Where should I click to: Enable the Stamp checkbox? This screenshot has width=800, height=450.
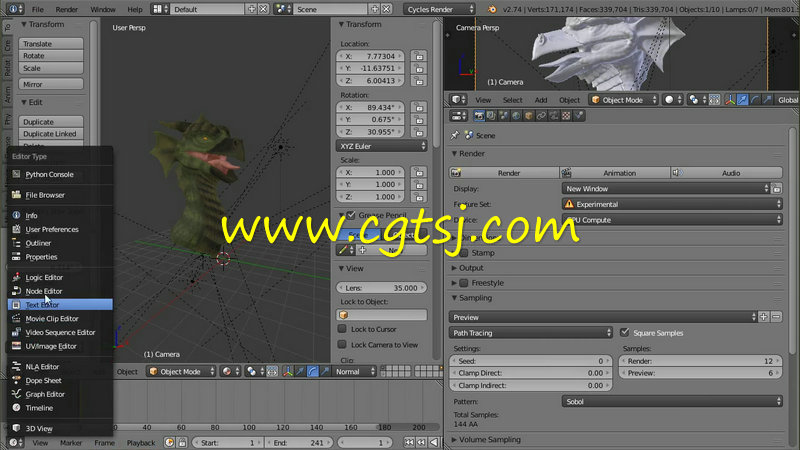[464, 253]
